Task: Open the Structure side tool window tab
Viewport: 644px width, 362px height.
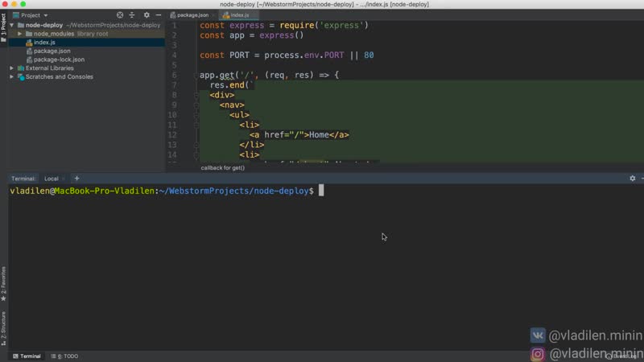Action: tap(3, 328)
